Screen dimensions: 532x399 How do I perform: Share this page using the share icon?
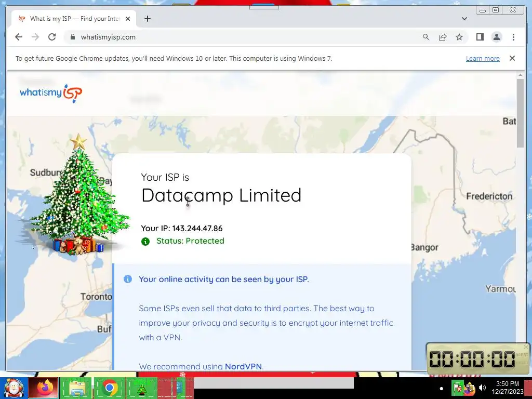coord(443,37)
